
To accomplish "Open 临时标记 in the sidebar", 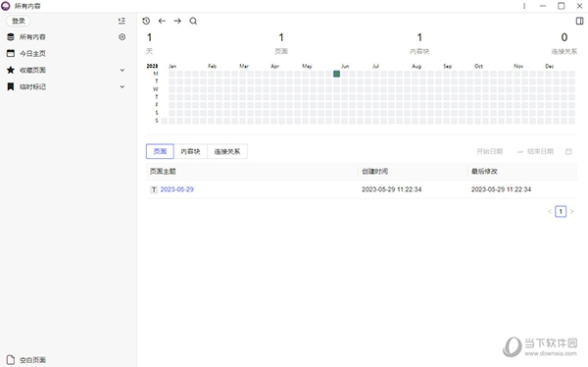I will coord(32,86).
